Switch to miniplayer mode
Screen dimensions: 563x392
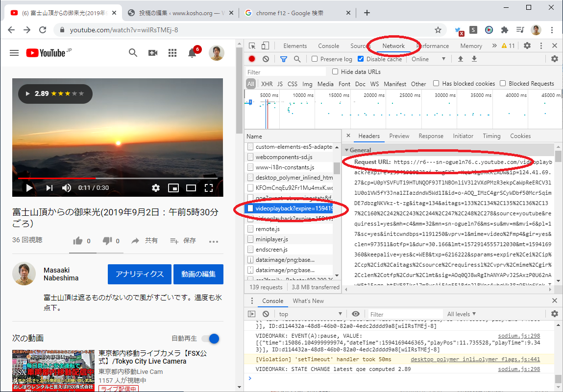pyautogui.click(x=173, y=187)
